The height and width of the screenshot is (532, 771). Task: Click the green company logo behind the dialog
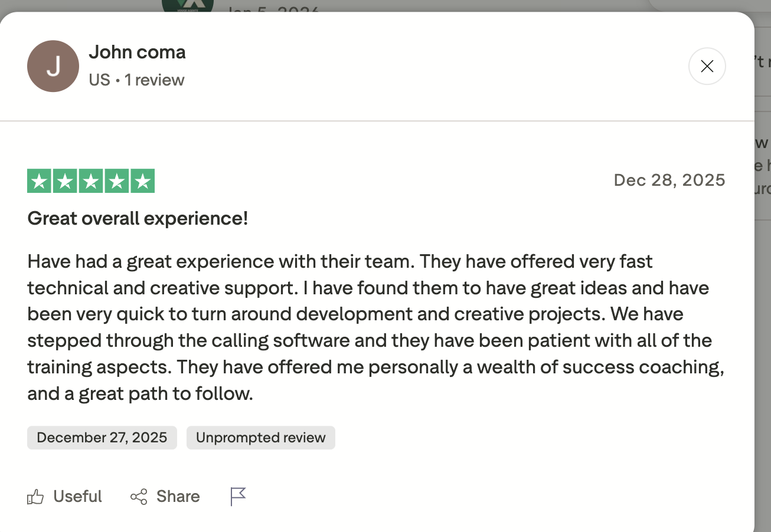coord(188,6)
